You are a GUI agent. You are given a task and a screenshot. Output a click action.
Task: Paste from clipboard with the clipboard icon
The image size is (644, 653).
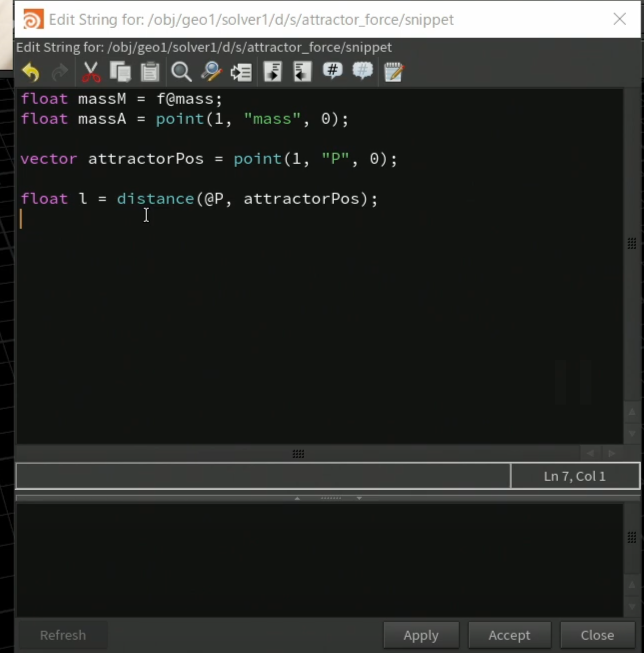[x=150, y=72]
